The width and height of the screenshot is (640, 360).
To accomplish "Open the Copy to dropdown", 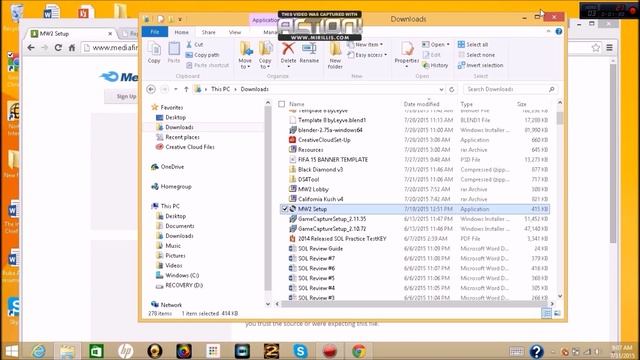I will click(x=265, y=64).
